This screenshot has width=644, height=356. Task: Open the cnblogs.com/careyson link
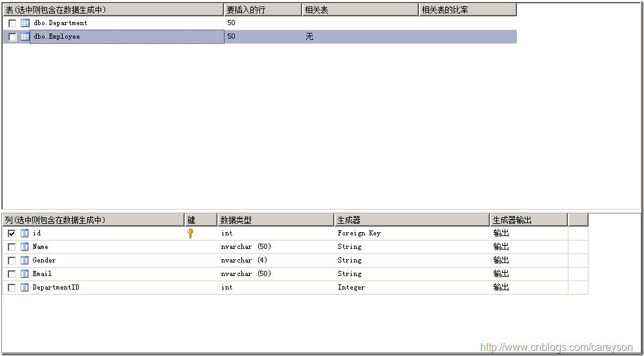point(556,348)
